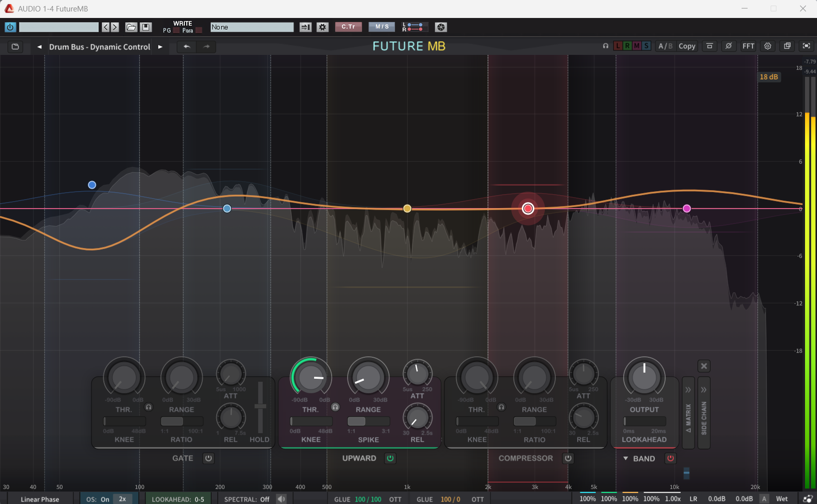The image size is (817, 504).
Task: Expand the BAND dropdown triangle
Action: click(626, 458)
